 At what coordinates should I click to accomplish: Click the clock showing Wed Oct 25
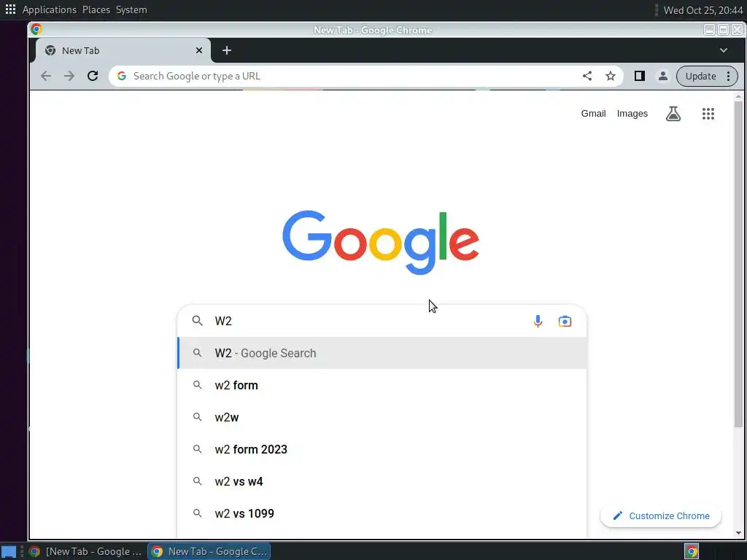pyautogui.click(x=703, y=10)
